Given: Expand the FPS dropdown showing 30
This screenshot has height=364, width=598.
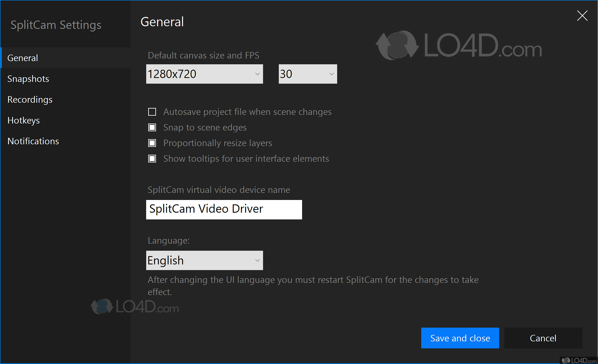Looking at the screenshot, I should coord(308,74).
